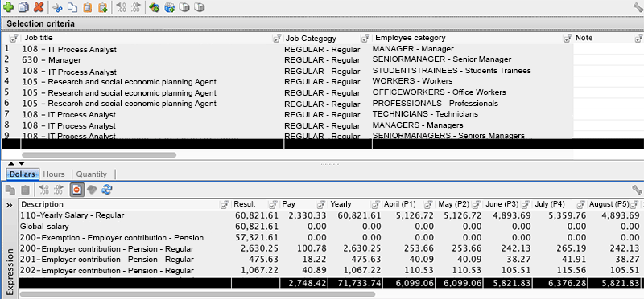This screenshot has height=299, width=644.
Task: Click the scissors Cut icon
Action: [58, 7]
